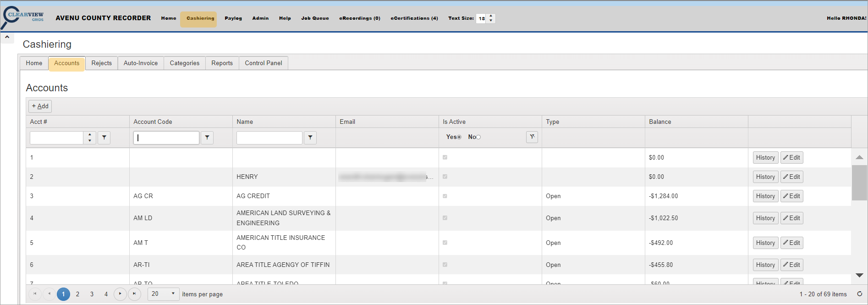Collapse the top header panel chevron
This screenshot has height=305, width=868.
click(x=7, y=37)
